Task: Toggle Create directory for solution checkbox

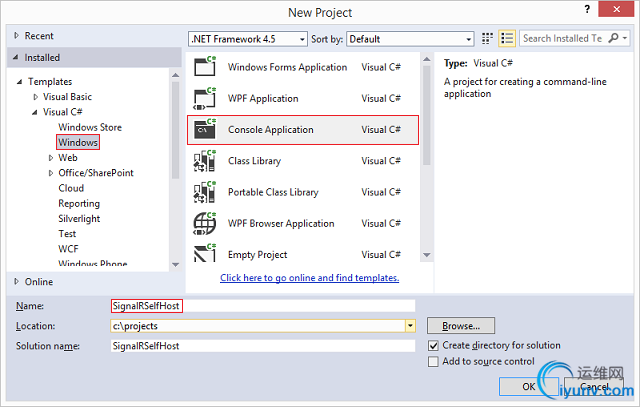Action: coord(433,346)
